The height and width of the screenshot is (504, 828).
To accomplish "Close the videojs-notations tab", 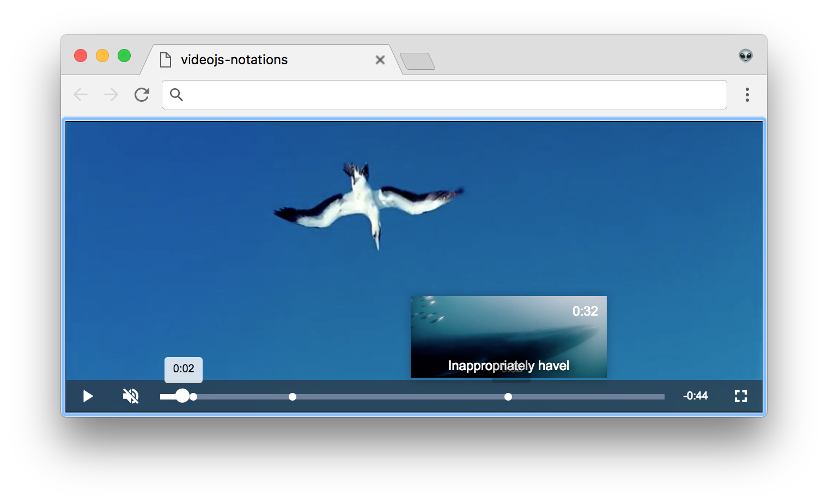I will (x=380, y=60).
